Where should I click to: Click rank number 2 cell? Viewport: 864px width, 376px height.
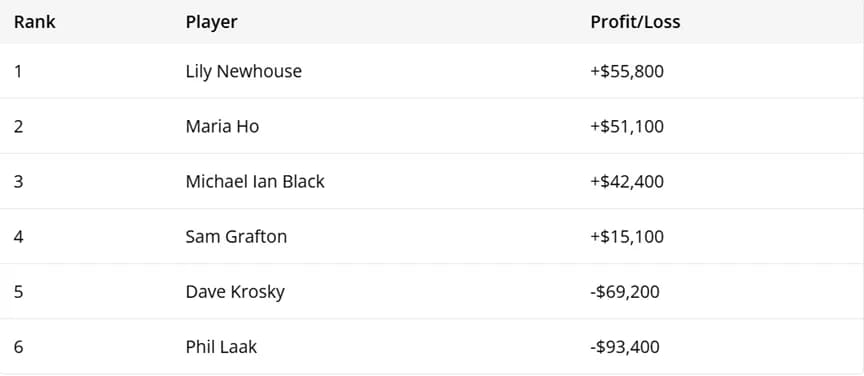[18, 127]
